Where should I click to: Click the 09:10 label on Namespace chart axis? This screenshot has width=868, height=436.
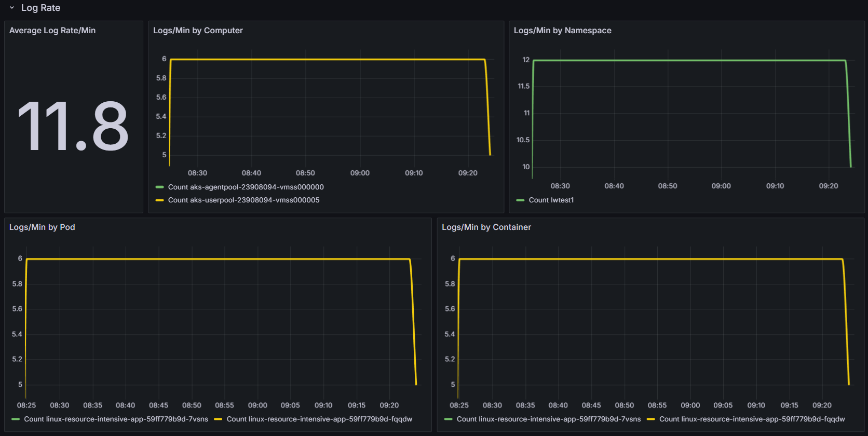coord(775,186)
